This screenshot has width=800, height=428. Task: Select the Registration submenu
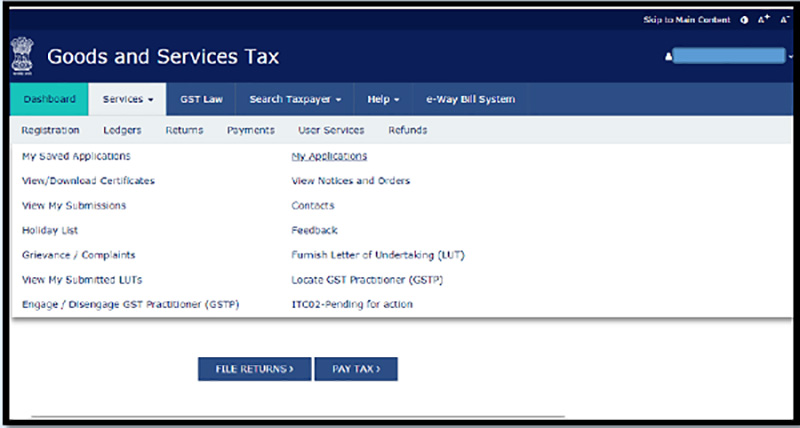(x=50, y=130)
